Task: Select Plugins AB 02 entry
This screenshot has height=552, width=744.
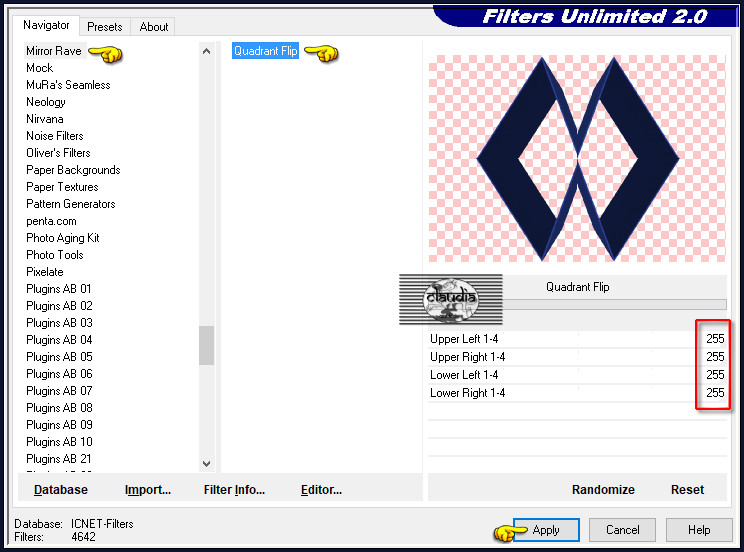Action: [x=59, y=306]
